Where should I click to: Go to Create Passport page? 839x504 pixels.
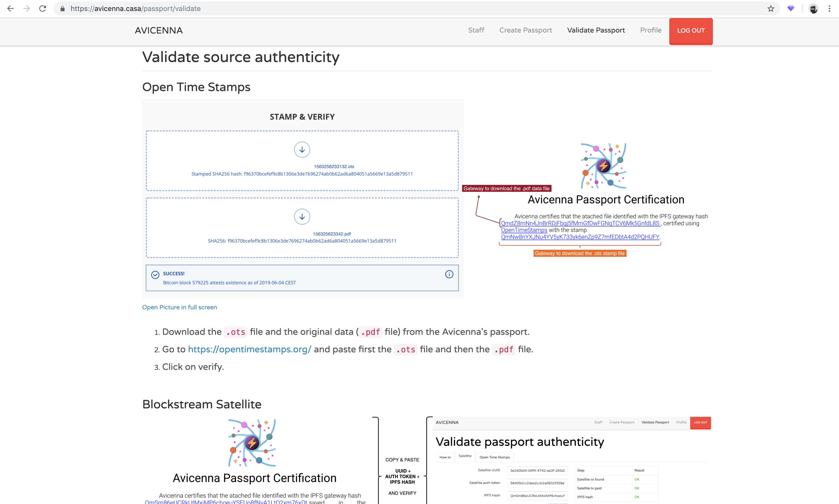[525, 30]
